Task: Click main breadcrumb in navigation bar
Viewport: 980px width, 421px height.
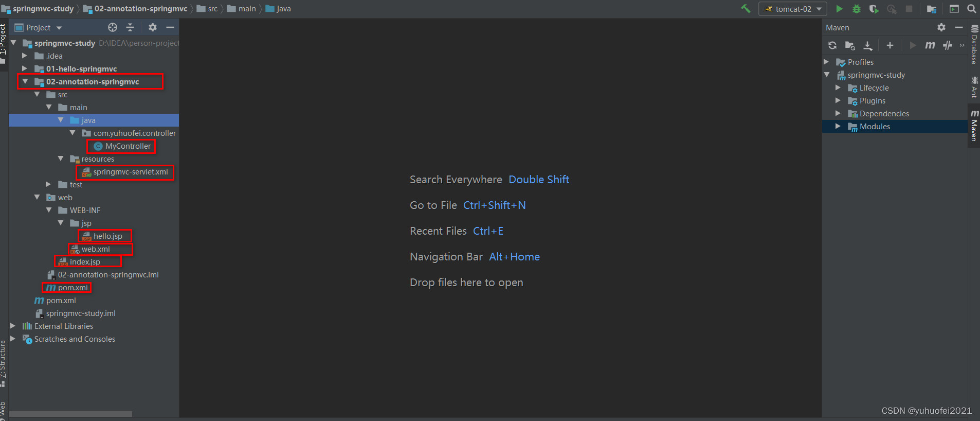Action: point(247,9)
